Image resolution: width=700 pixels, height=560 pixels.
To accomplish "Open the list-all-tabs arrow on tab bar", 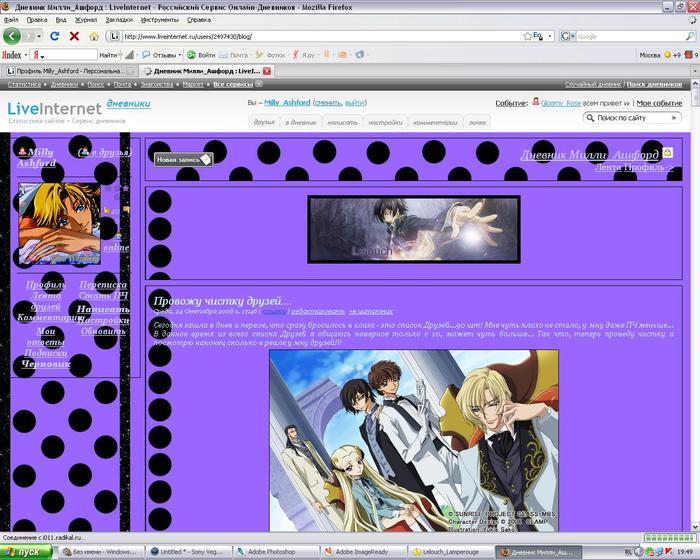I will [695, 71].
